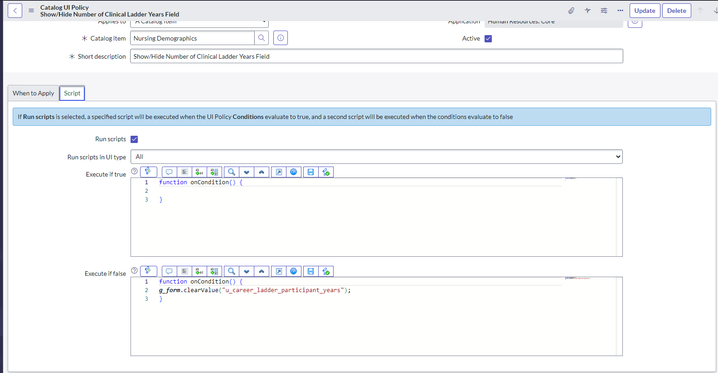This screenshot has height=373, width=718.
Task: Toggle full screen for Execute if true
Action: click(x=278, y=172)
